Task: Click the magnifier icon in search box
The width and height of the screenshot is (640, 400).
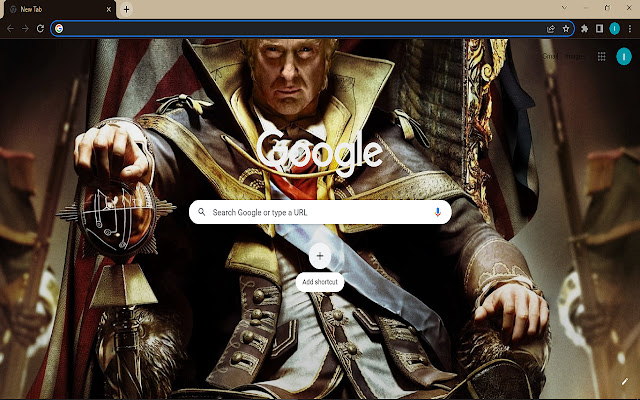Action: pos(201,212)
